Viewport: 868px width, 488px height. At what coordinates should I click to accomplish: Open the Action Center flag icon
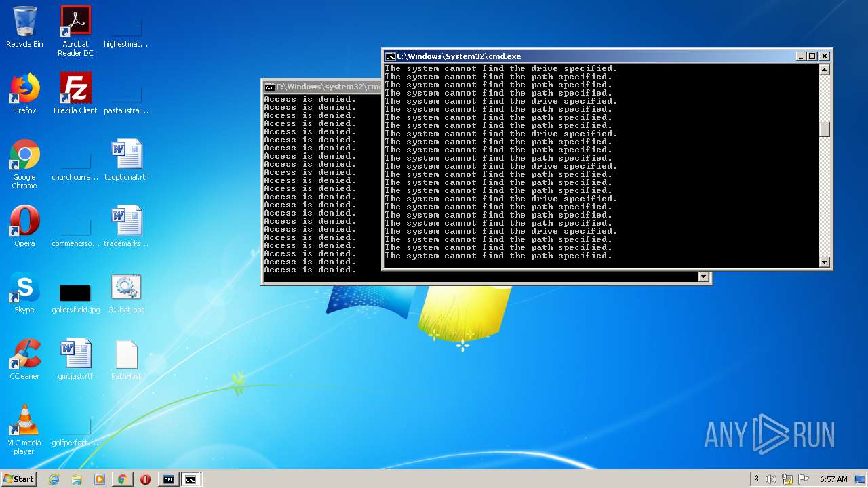[804, 479]
